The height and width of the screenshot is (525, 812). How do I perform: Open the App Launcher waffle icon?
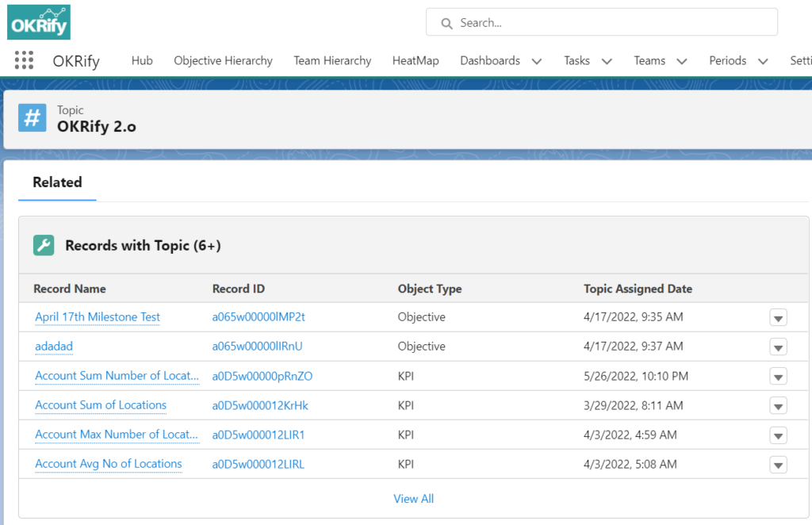pyautogui.click(x=24, y=60)
